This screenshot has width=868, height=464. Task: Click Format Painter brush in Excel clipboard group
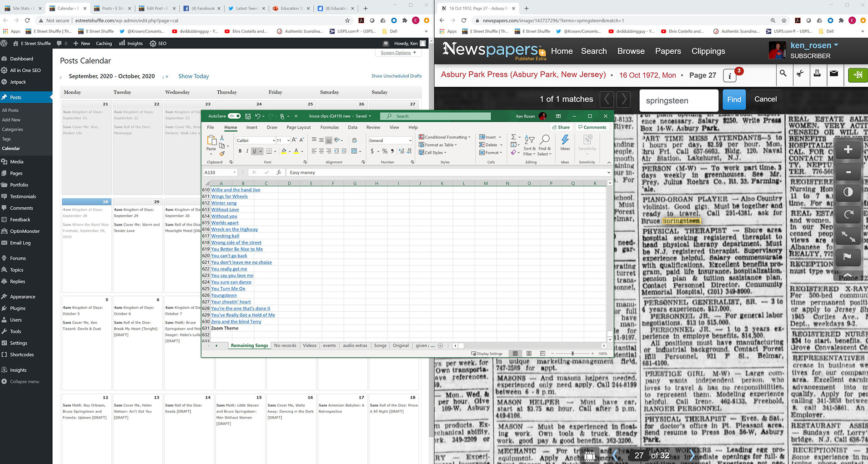pos(222,154)
